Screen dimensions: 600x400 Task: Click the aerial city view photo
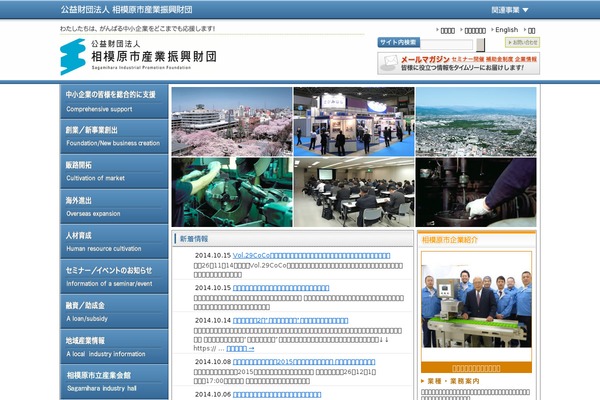(x=476, y=121)
